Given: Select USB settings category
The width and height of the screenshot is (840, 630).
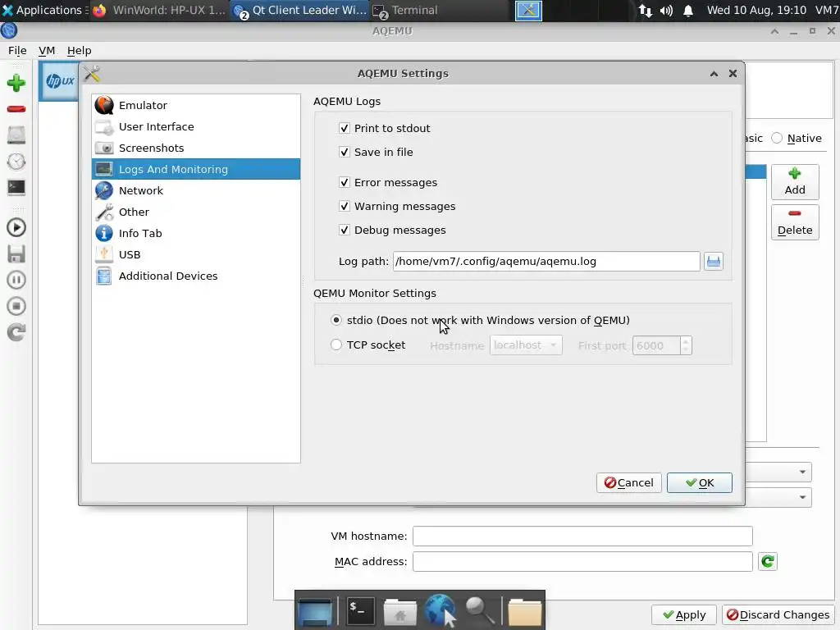Looking at the screenshot, I should tap(195, 254).
